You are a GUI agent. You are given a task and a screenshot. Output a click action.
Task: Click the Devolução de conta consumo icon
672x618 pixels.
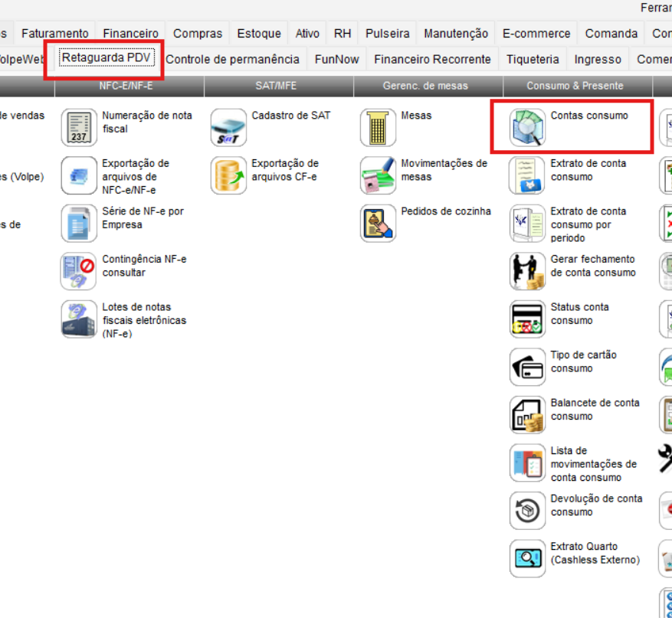pyautogui.click(x=528, y=511)
